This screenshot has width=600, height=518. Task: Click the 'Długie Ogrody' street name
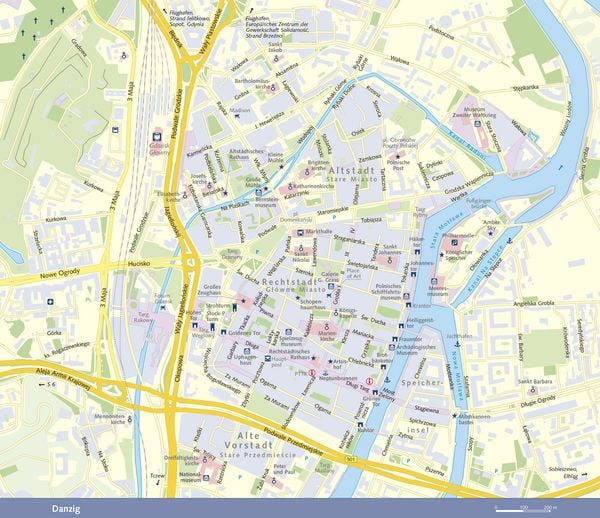537,402
